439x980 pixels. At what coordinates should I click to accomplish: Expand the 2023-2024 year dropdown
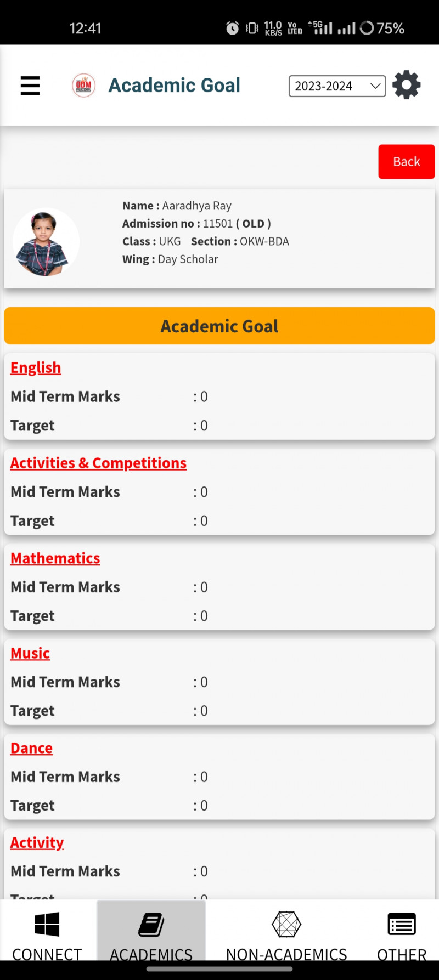tap(337, 86)
